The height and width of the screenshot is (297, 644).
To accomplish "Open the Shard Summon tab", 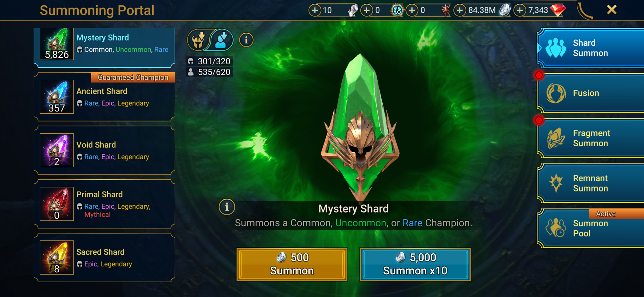I will 591,48.
